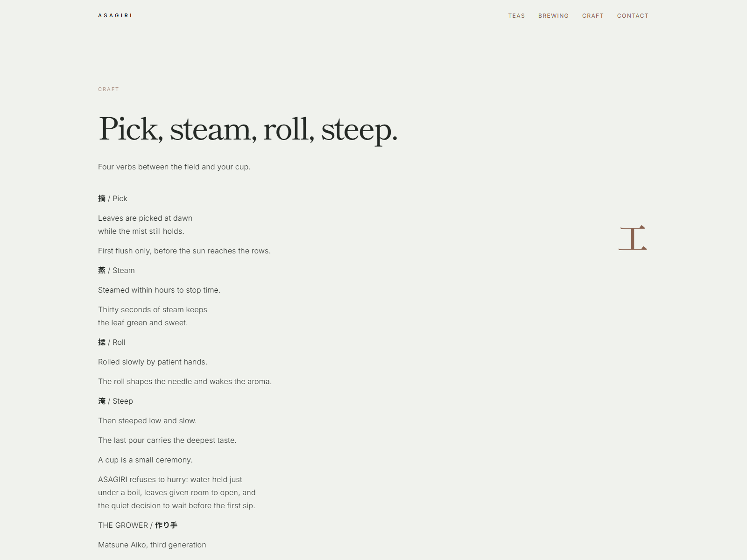Click the main heading 'Pick, steam, roll, steep.'
Viewport: 747px width, 560px height.
[248, 129]
